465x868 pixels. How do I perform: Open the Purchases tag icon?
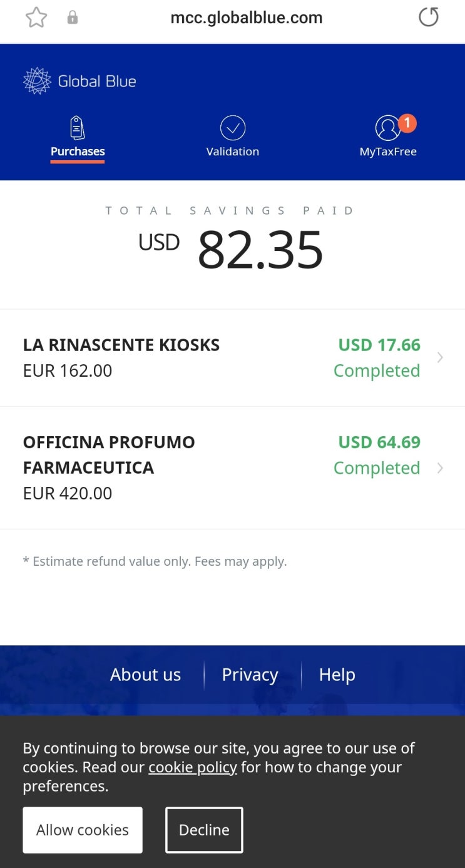[78, 128]
